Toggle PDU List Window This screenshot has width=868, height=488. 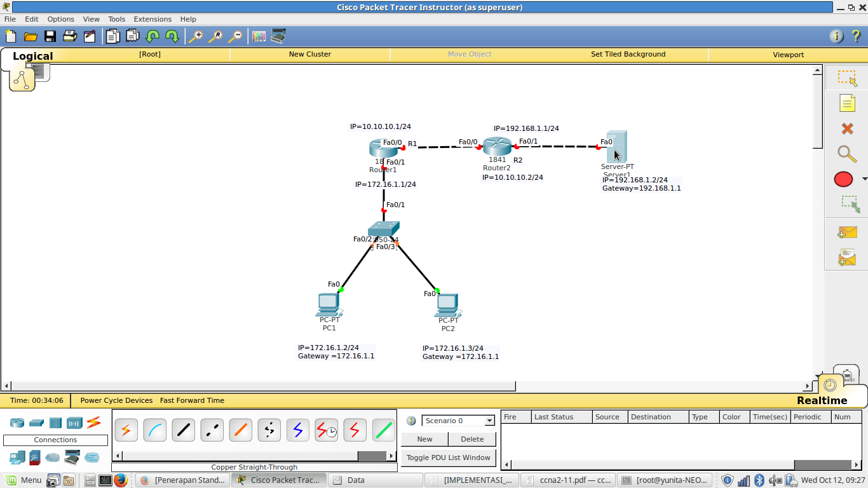(x=448, y=457)
